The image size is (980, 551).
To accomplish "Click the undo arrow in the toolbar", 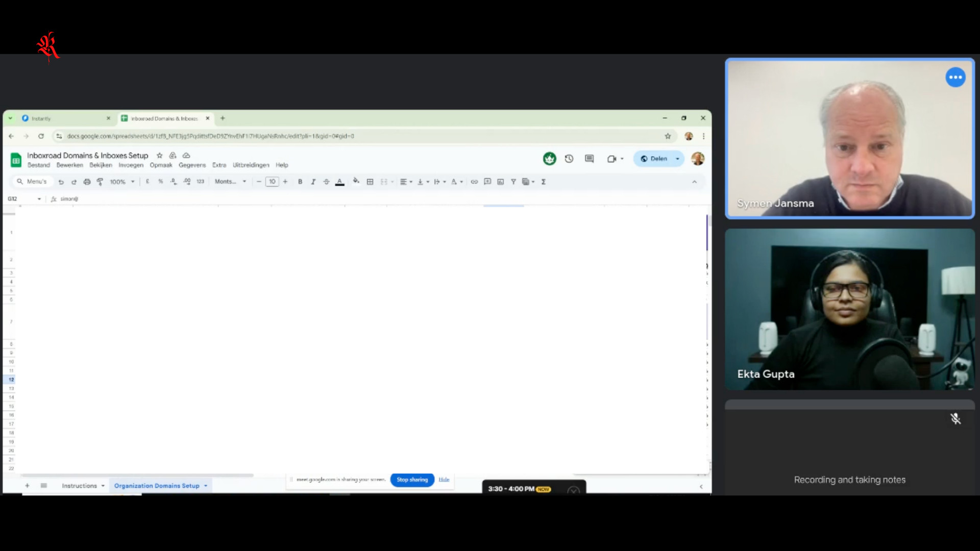I will (61, 182).
